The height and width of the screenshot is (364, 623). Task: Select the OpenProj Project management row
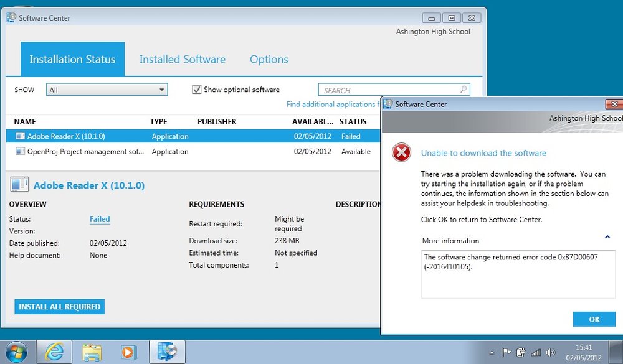tap(193, 152)
